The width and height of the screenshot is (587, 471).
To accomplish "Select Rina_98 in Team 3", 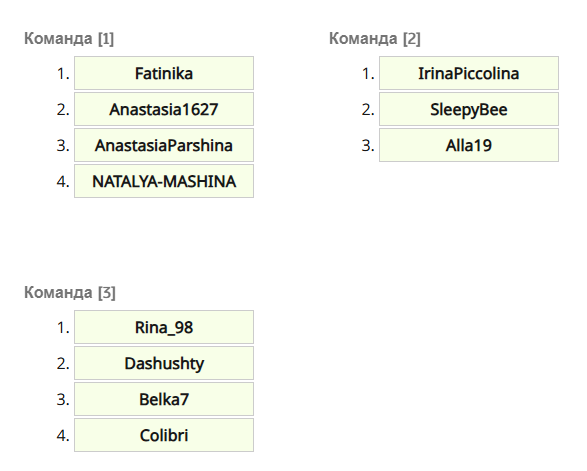I will tap(164, 327).
